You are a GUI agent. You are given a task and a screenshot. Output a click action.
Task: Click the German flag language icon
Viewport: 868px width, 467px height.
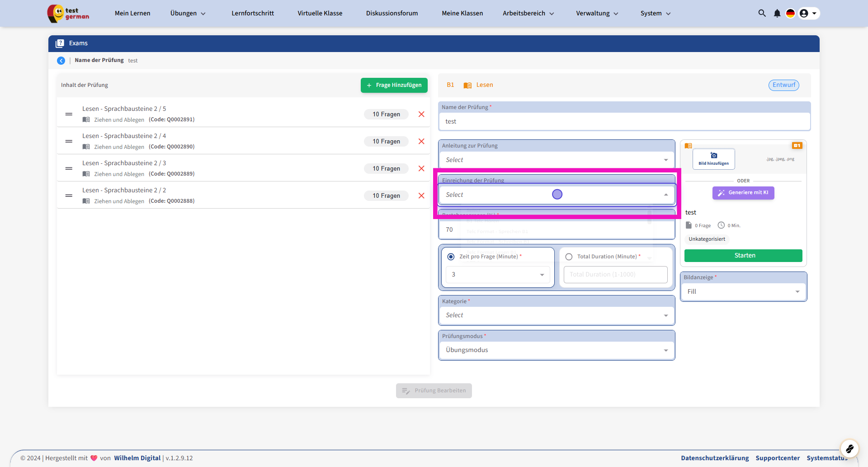point(790,13)
